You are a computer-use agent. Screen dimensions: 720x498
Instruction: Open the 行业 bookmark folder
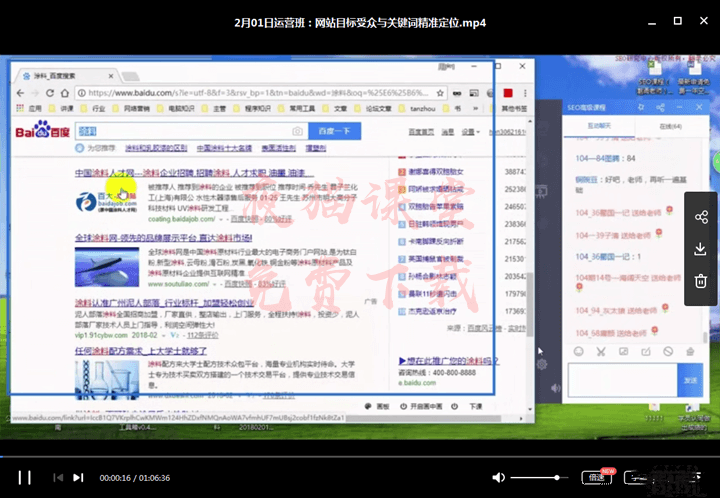pos(93,108)
